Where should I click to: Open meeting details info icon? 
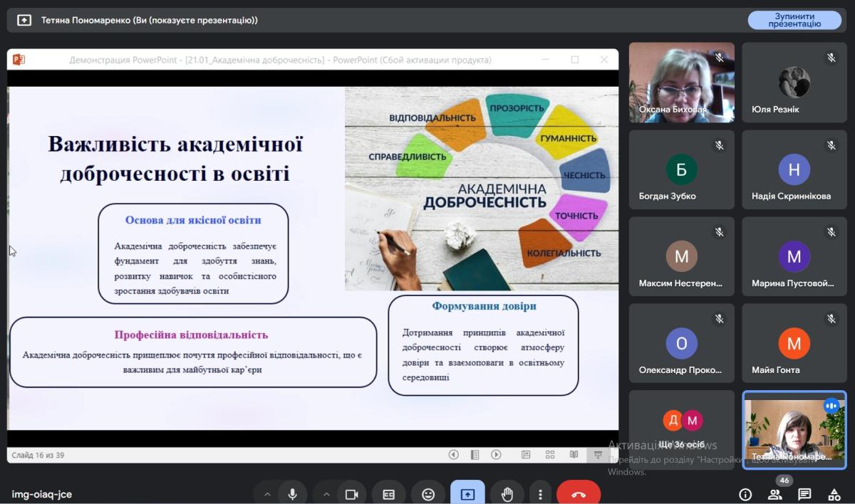tap(745, 494)
